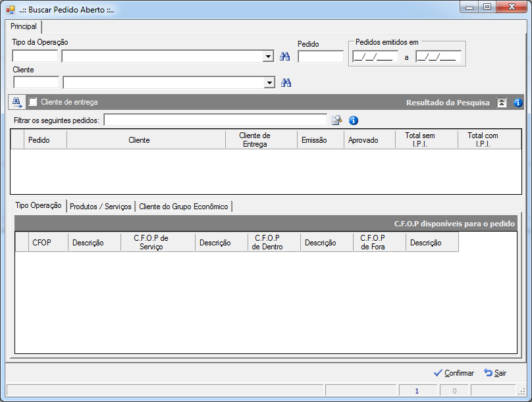This screenshot has height=402, width=532.
Task: Click binoculars icon beside Tipo da Operação
Action: point(284,57)
